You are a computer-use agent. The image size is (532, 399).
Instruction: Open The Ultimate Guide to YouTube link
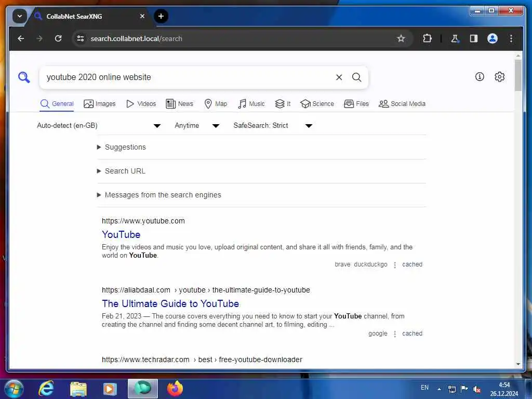[170, 303]
